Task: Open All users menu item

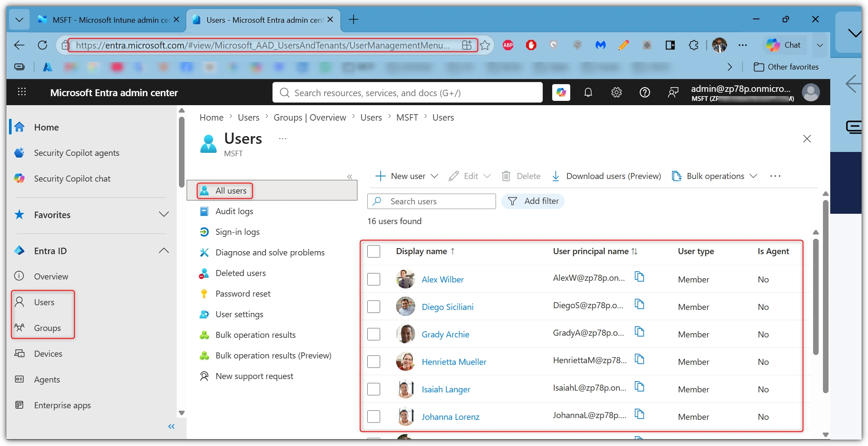Action: [272, 191]
